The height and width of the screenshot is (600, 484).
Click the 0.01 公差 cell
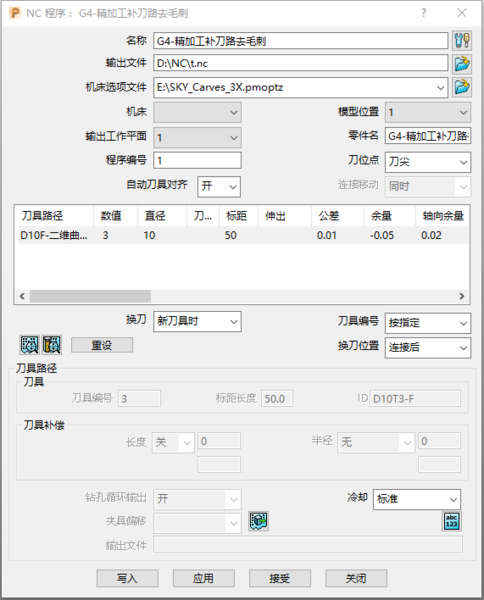point(327,235)
